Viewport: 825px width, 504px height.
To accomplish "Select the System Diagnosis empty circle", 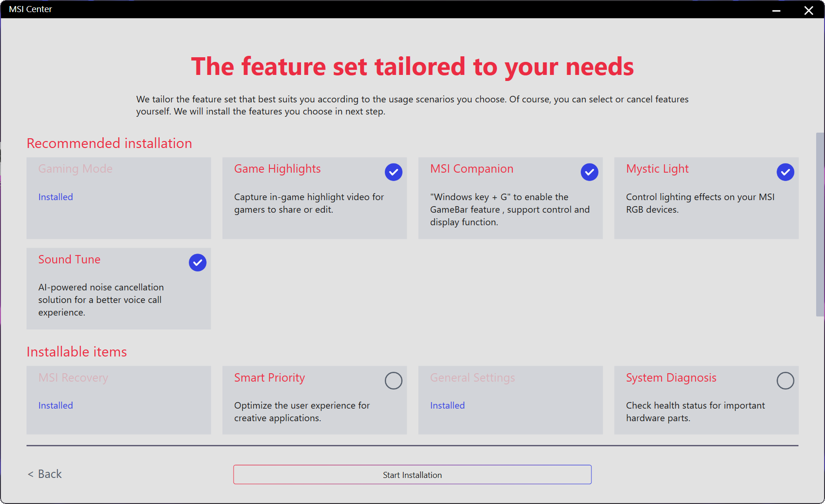I will pyautogui.click(x=785, y=381).
